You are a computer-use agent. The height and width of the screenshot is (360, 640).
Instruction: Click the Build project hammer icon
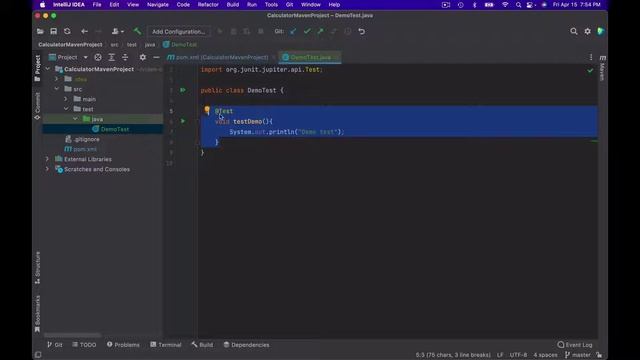137,31
